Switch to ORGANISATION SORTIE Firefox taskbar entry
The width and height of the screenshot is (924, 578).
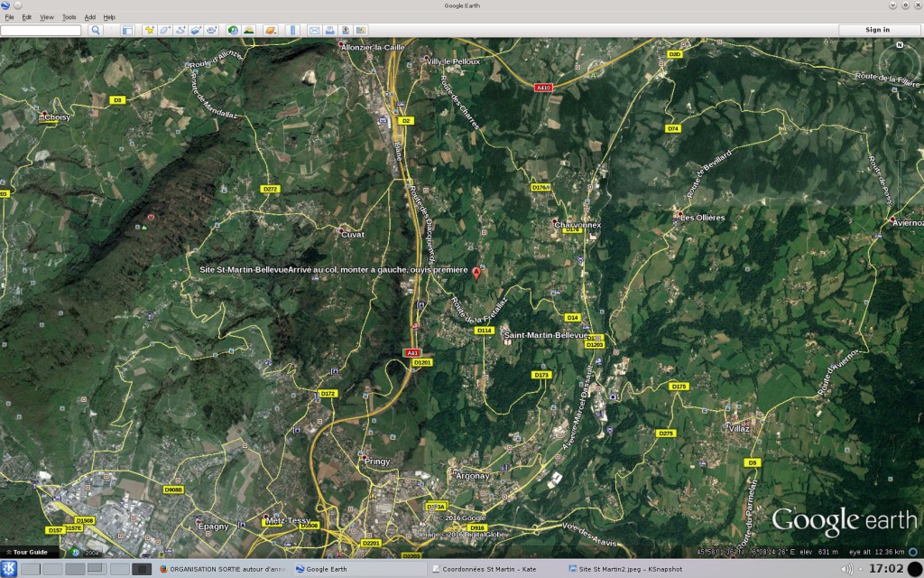pyautogui.click(x=223, y=569)
